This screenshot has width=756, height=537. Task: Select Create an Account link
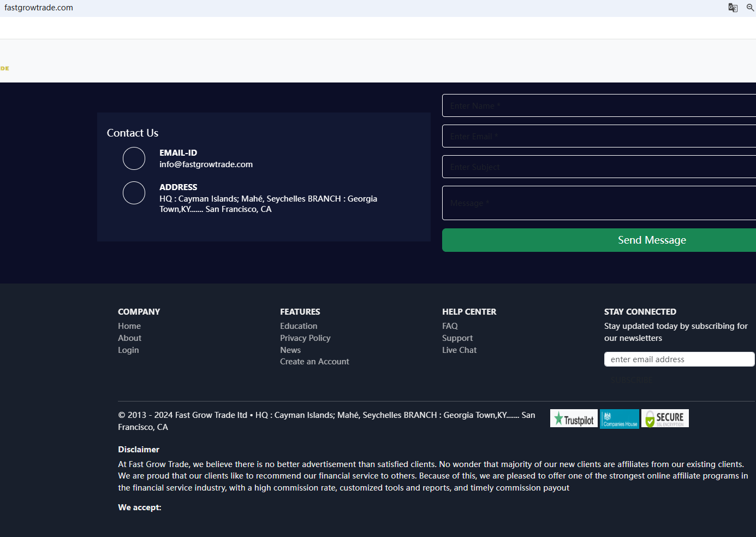[x=314, y=362]
